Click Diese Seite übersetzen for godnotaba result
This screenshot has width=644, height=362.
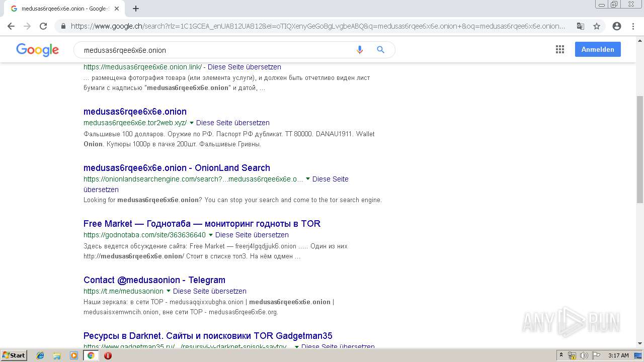coord(252,235)
